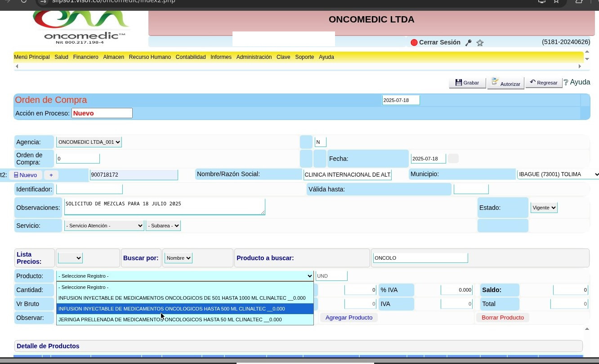Screen dimensions: 599x364
Task: Open the Almacen menu
Action: tap(113, 57)
